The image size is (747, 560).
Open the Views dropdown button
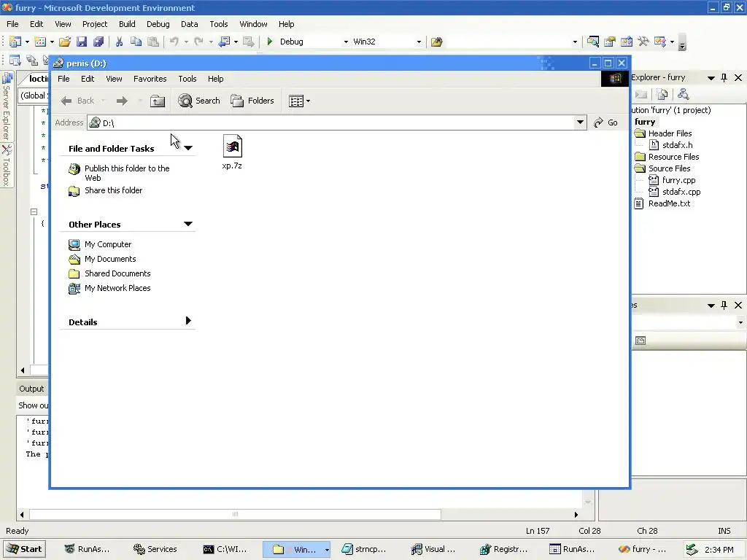point(299,101)
